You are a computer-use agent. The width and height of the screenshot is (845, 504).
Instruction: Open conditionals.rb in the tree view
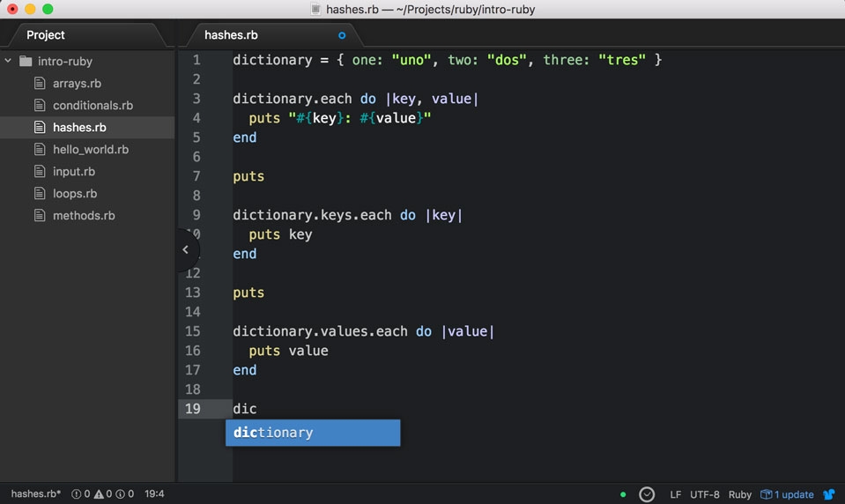coord(93,106)
